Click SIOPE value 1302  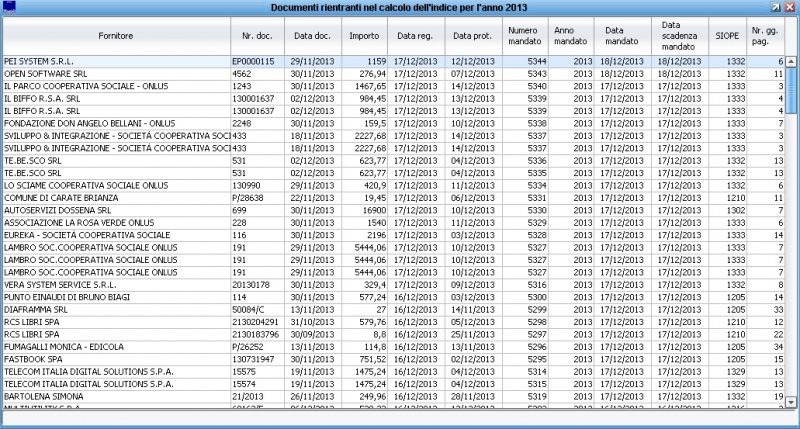[x=736, y=210]
